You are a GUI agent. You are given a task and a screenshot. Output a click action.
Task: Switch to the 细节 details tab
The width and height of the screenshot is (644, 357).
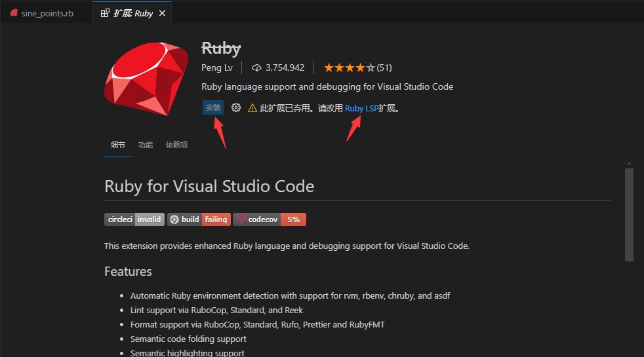118,145
